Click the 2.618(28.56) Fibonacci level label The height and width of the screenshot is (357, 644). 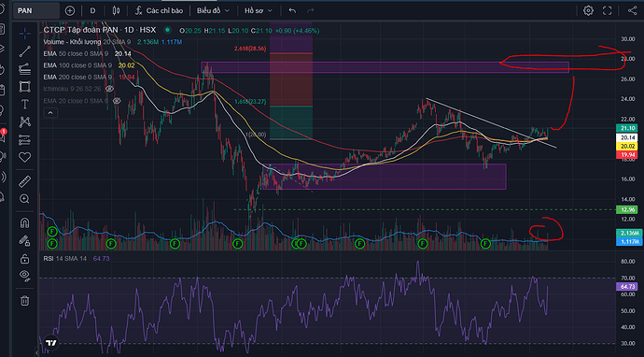(x=250, y=49)
